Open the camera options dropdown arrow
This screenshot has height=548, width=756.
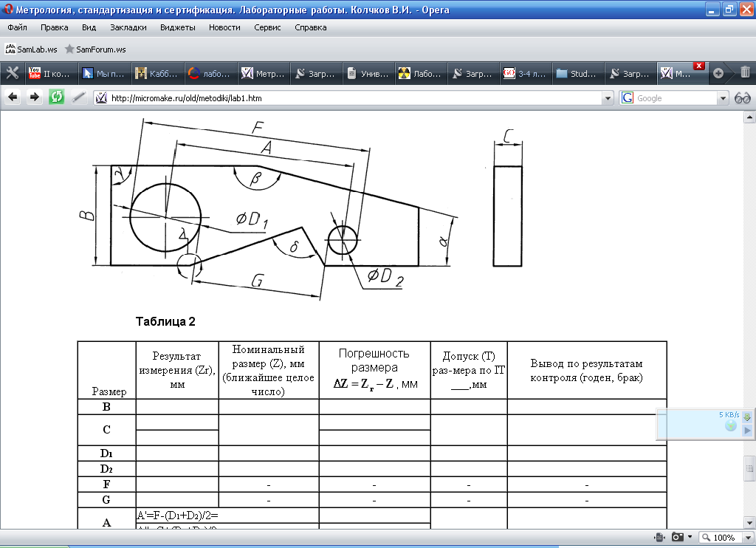[x=690, y=537]
